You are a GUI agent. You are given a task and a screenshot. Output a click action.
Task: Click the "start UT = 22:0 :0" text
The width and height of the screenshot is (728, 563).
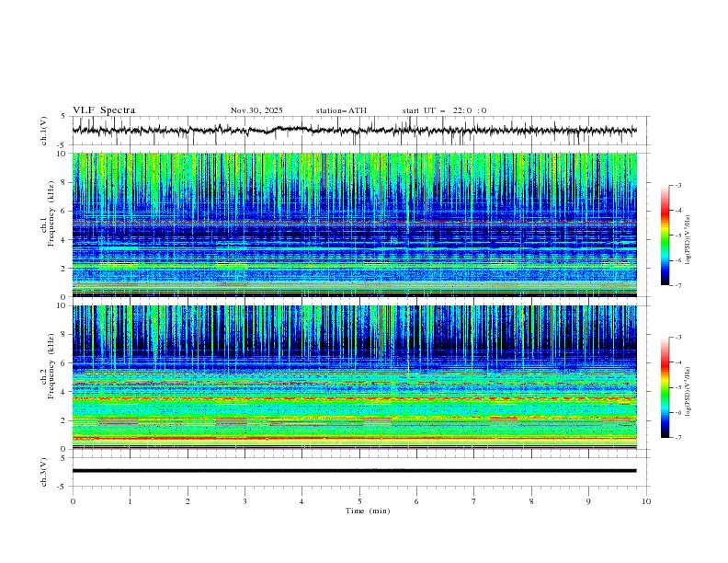click(x=444, y=110)
